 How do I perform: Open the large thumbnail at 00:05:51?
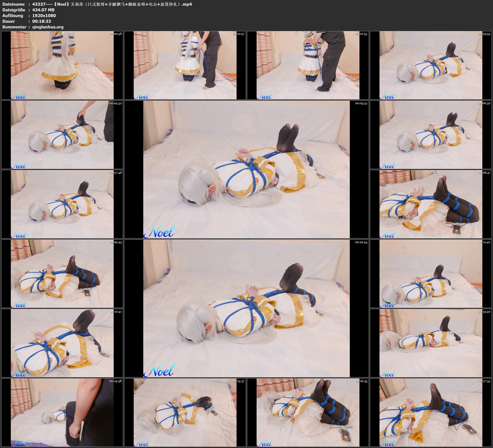[x=246, y=169]
